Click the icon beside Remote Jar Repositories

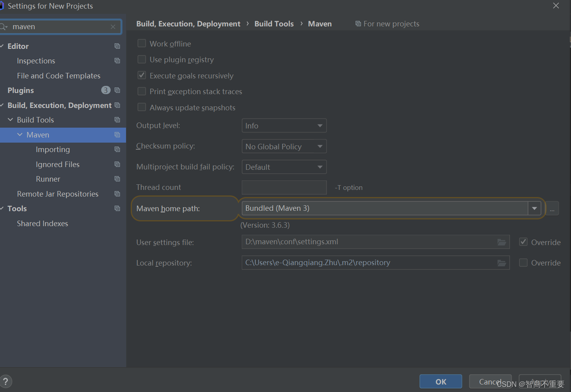[117, 194]
